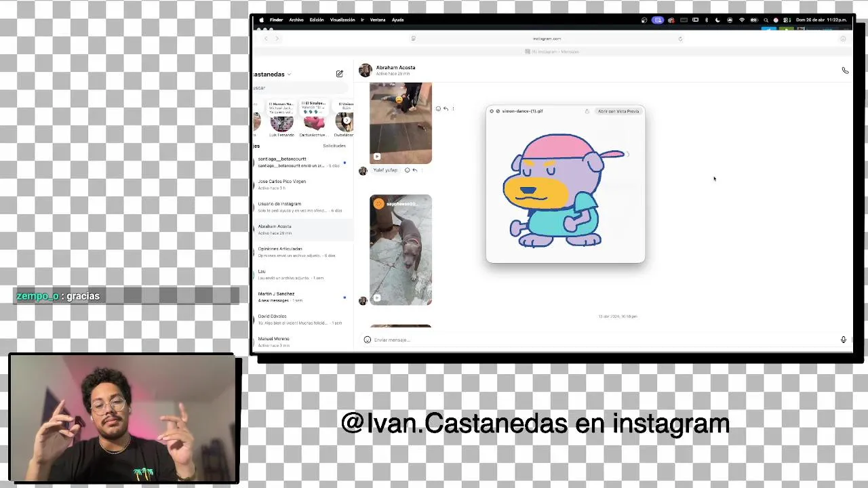Open Wi-Fi status in menu bar
This screenshot has width=868, height=488.
click(x=742, y=20)
